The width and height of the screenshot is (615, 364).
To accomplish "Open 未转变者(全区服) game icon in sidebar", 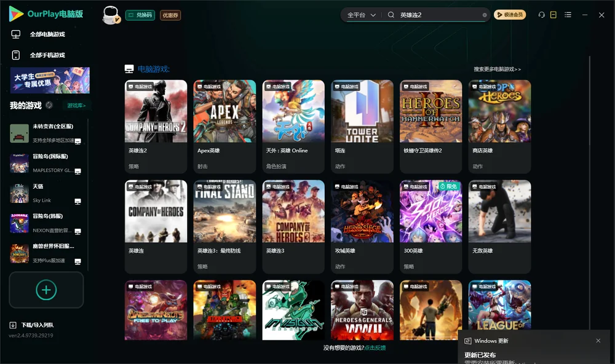I will pos(19,133).
